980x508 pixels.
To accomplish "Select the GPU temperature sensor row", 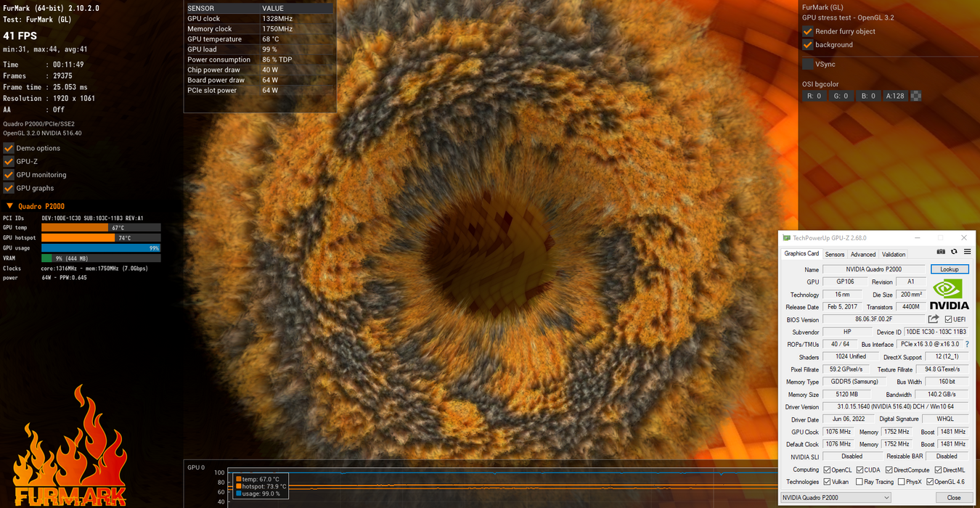I will pyautogui.click(x=259, y=39).
